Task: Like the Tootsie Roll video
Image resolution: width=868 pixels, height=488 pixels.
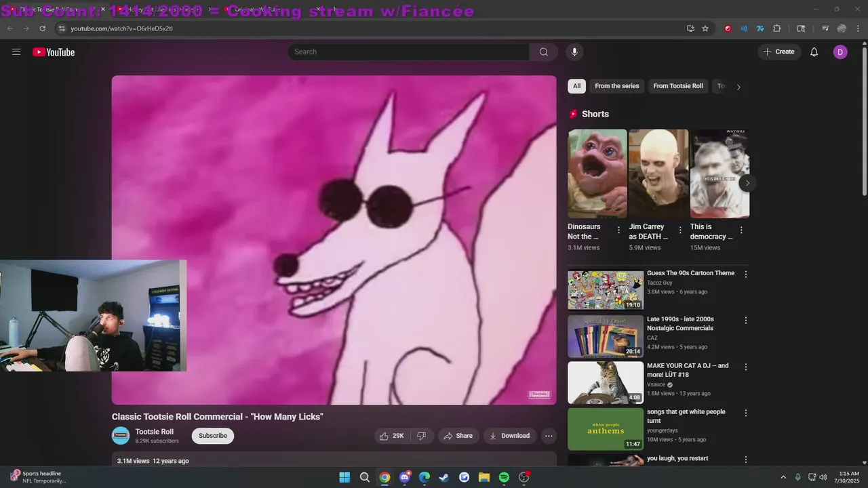Action: tap(391, 436)
